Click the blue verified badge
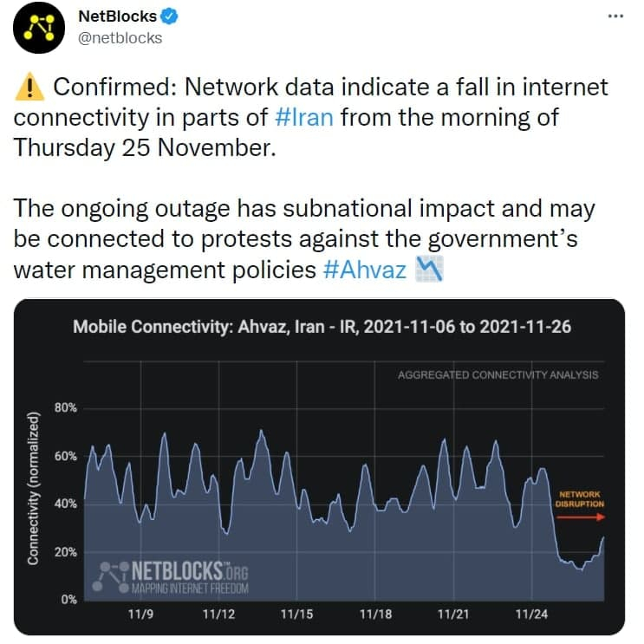The width and height of the screenshot is (644, 644). coord(172,16)
